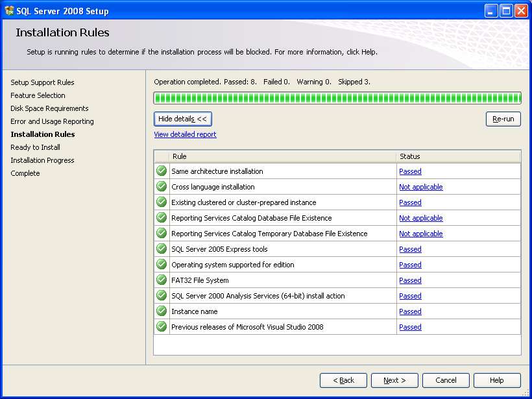Click check icon for Instance name rule
The image size is (532, 399).
click(x=162, y=311)
